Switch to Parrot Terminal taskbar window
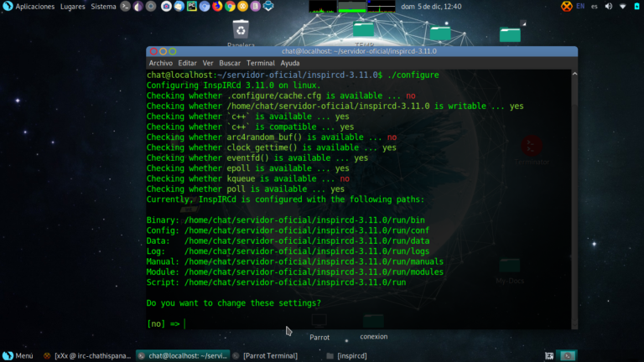The image size is (644, 362). point(270,355)
